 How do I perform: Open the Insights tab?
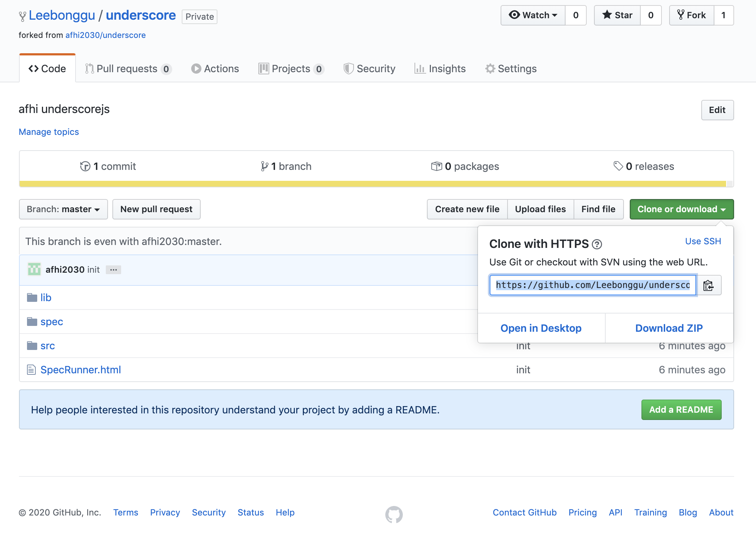coord(440,69)
